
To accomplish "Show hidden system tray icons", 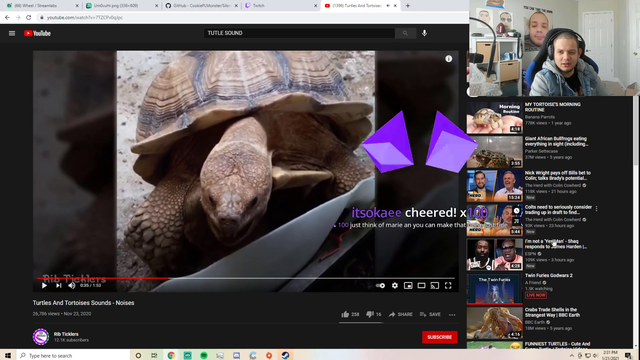I will pyautogui.click(x=571, y=356).
